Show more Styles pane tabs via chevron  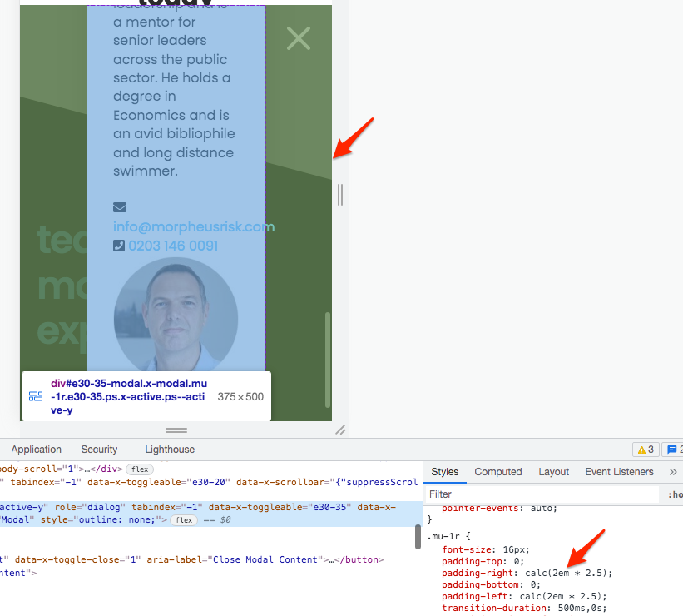pyautogui.click(x=672, y=472)
